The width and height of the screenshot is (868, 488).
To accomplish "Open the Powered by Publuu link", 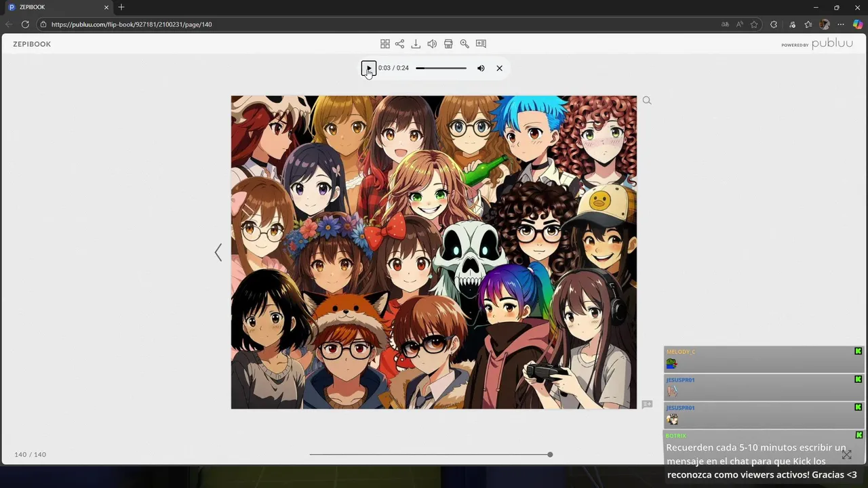I will pos(817,43).
